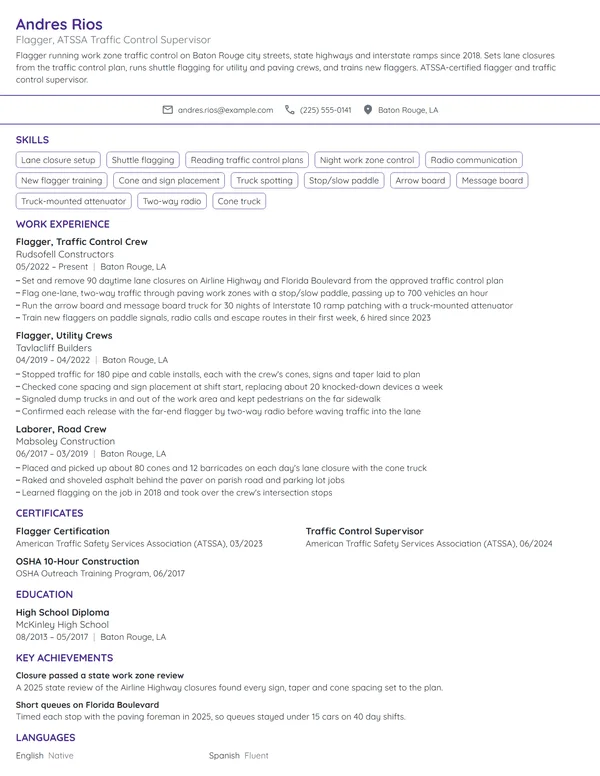Viewport: 600px width, 776px height.
Task: Select the 'OSHA 10-Hour Construction' certificate title
Action: pyautogui.click(x=77, y=561)
